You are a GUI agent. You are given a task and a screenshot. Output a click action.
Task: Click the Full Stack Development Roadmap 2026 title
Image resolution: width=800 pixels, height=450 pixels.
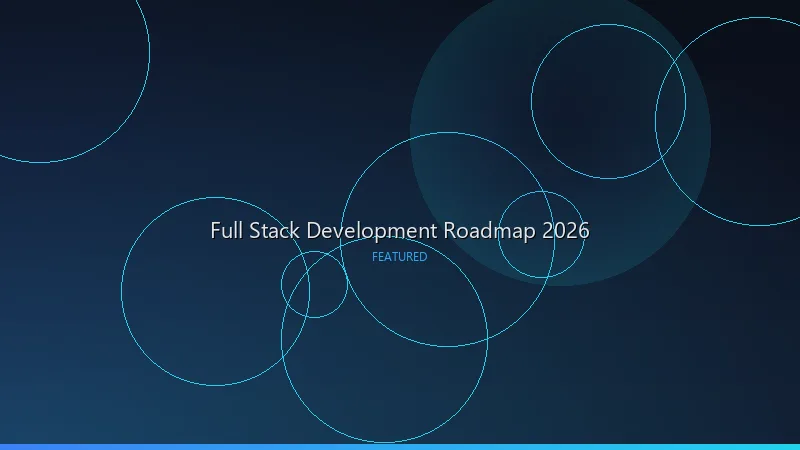click(x=400, y=230)
